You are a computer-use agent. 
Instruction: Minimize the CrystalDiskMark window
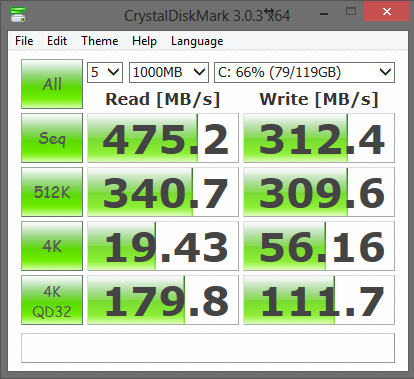[324, 13]
